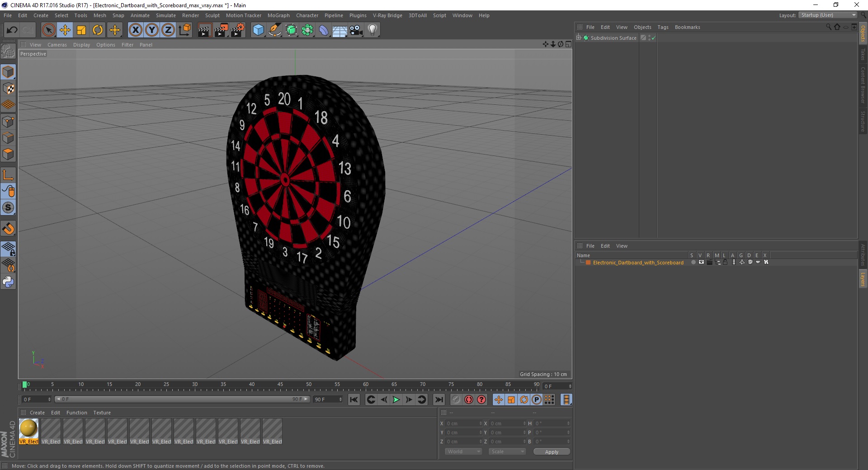Screen dimensions: 868x470
Task: Toggle layer View eye for Electronic_Dartboard layer
Action: coord(701,262)
